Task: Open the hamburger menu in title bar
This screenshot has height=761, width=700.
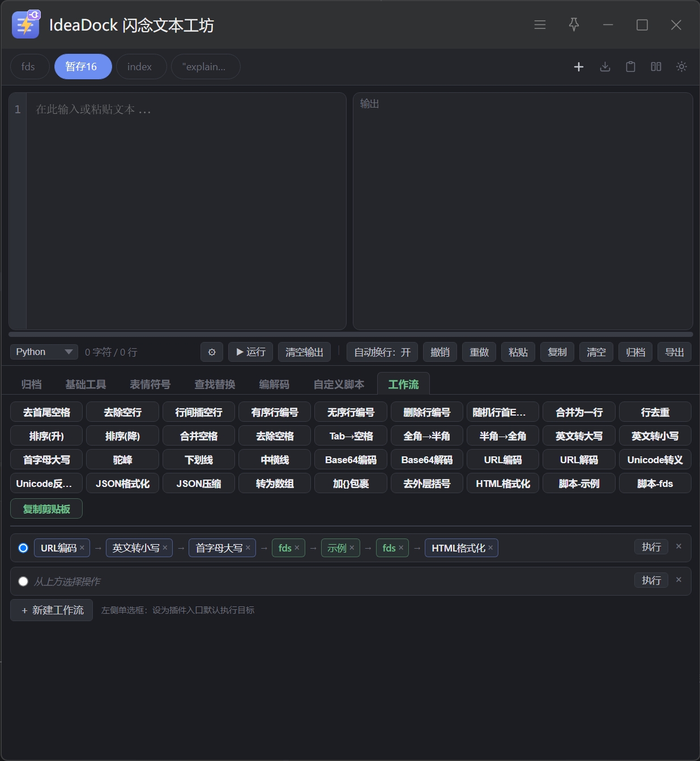Action: coord(540,25)
